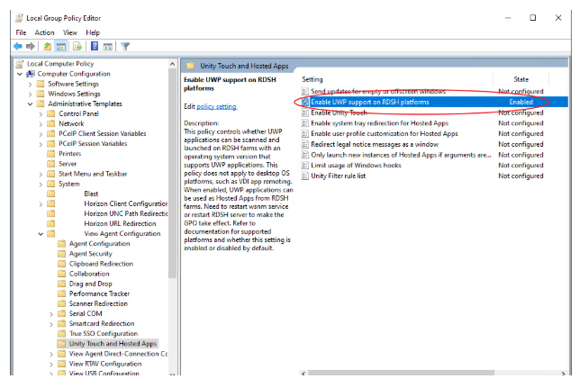Click the Forward arrow toolbar icon
This screenshot has width=588, height=388.
point(31,46)
